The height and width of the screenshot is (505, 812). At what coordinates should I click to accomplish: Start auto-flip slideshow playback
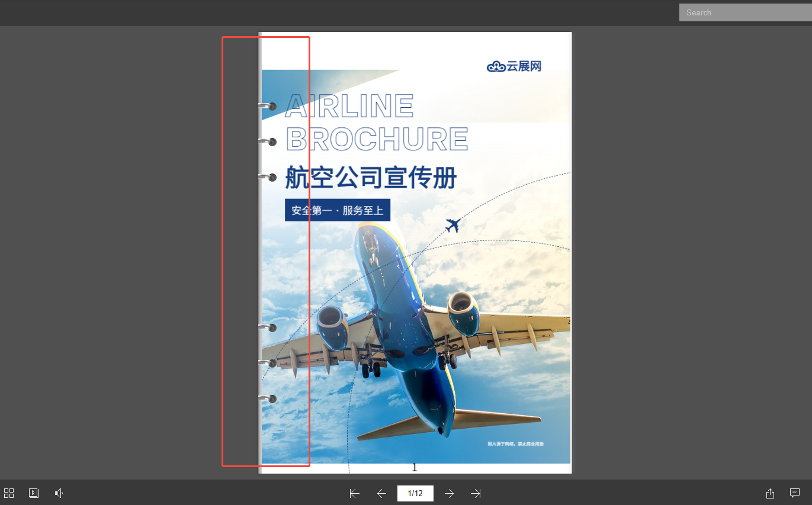pyautogui.click(x=34, y=493)
